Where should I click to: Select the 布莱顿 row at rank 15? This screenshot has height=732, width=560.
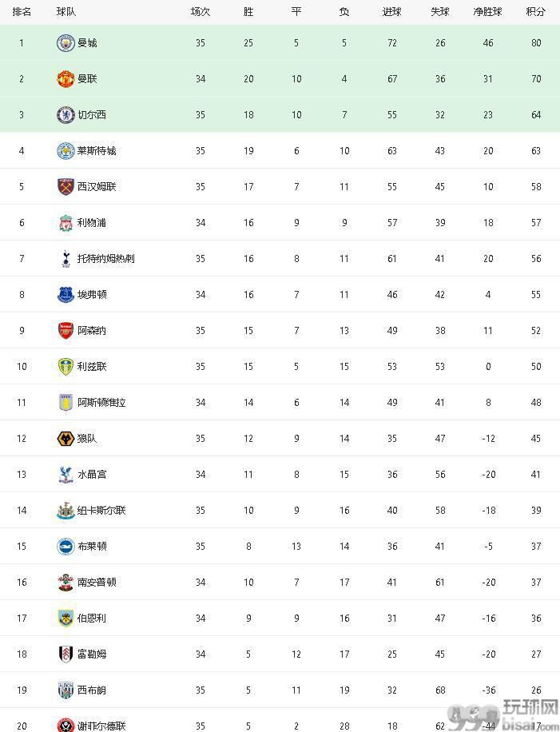pos(280,546)
